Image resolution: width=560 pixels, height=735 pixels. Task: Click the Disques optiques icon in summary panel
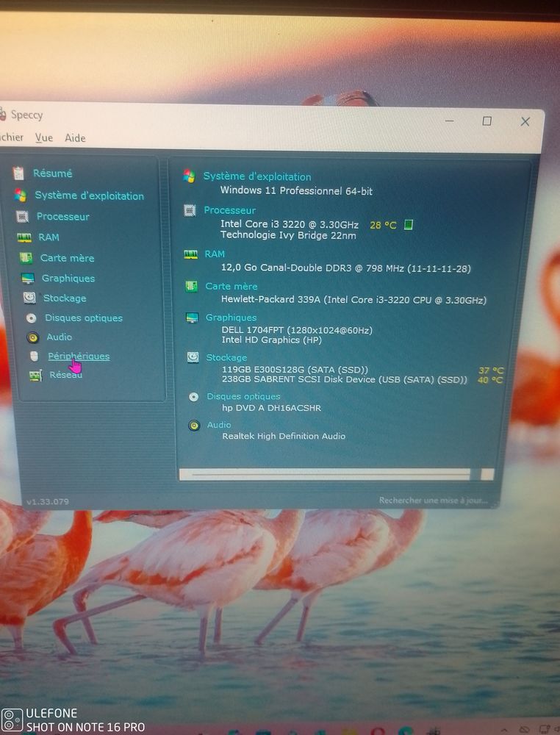click(193, 397)
